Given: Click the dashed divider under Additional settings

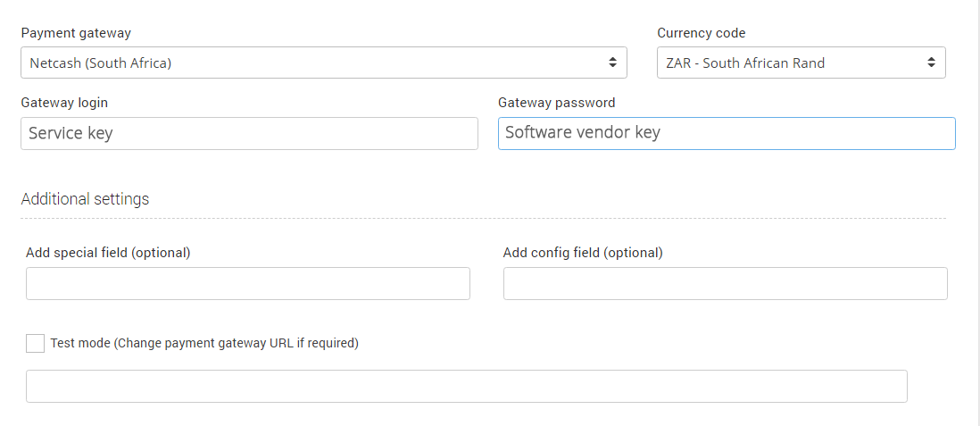Looking at the screenshot, I should pos(482,218).
